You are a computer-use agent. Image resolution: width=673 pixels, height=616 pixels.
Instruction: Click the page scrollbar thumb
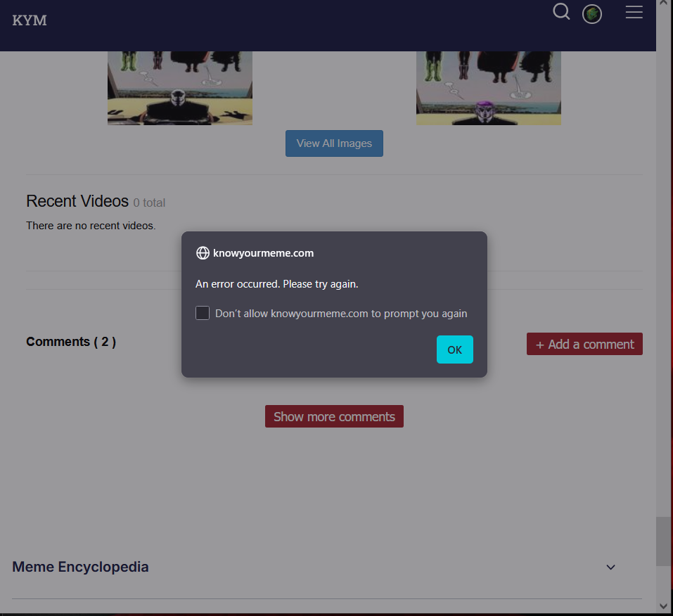664,541
